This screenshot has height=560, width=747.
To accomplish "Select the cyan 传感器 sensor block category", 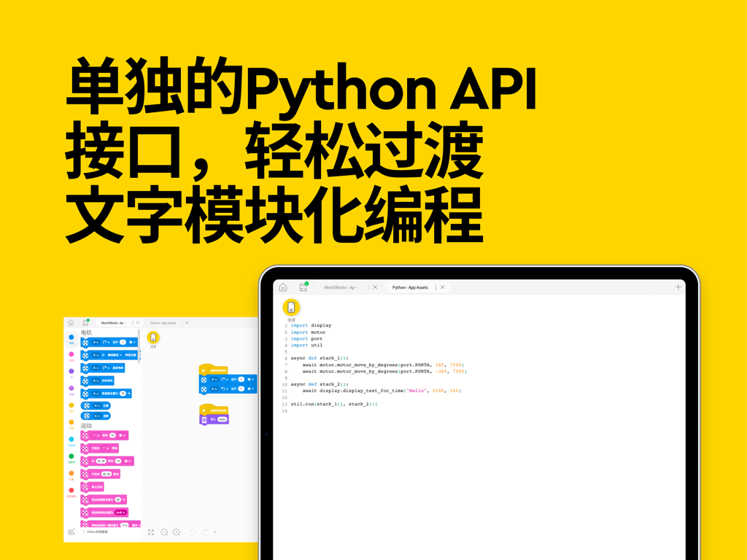I will click(71, 438).
